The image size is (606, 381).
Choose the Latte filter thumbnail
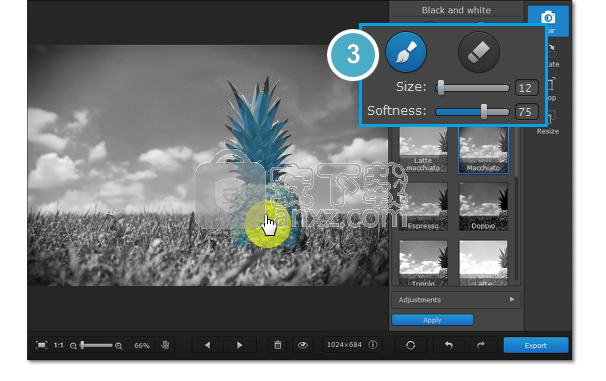coord(483,263)
